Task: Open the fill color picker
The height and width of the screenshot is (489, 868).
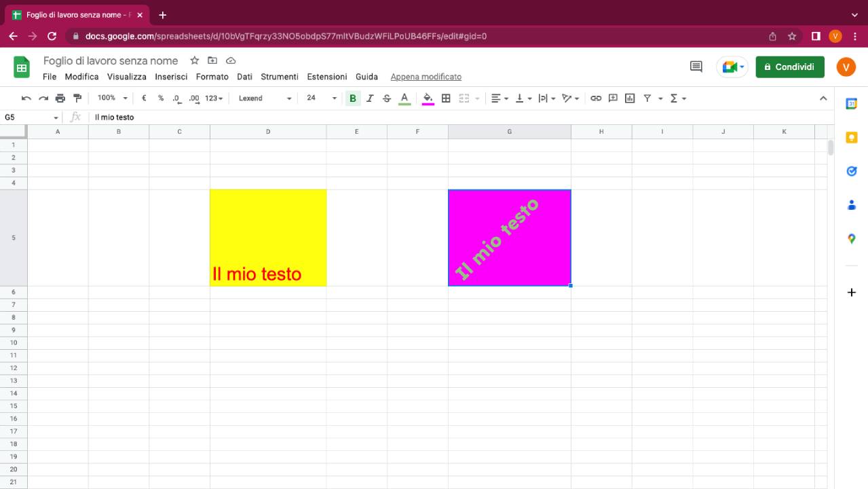Action: coord(428,98)
